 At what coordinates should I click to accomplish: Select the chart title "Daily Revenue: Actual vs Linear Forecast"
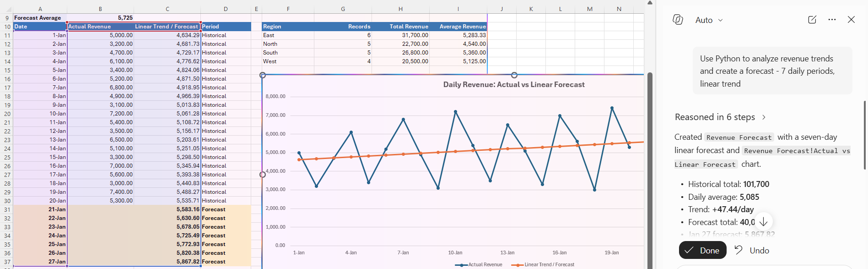pyautogui.click(x=514, y=84)
